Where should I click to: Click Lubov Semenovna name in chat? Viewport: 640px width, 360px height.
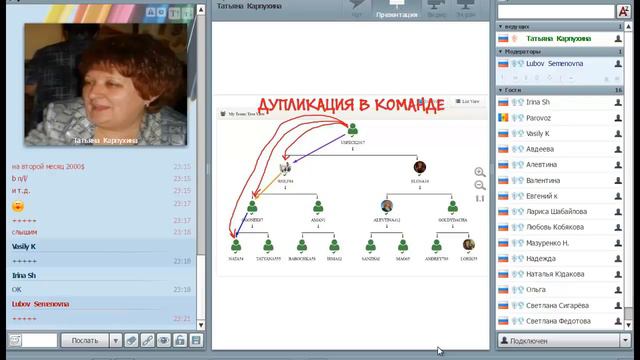[x=40, y=304]
